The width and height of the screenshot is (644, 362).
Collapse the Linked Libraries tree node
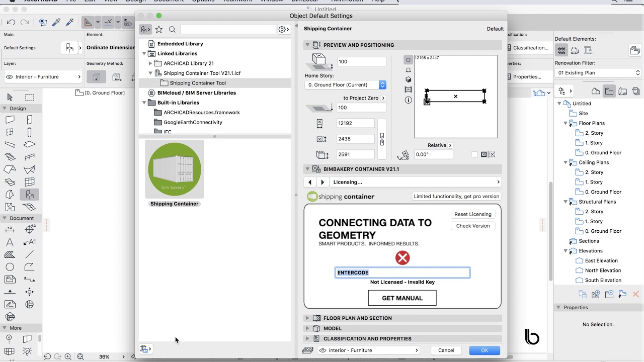144,53
